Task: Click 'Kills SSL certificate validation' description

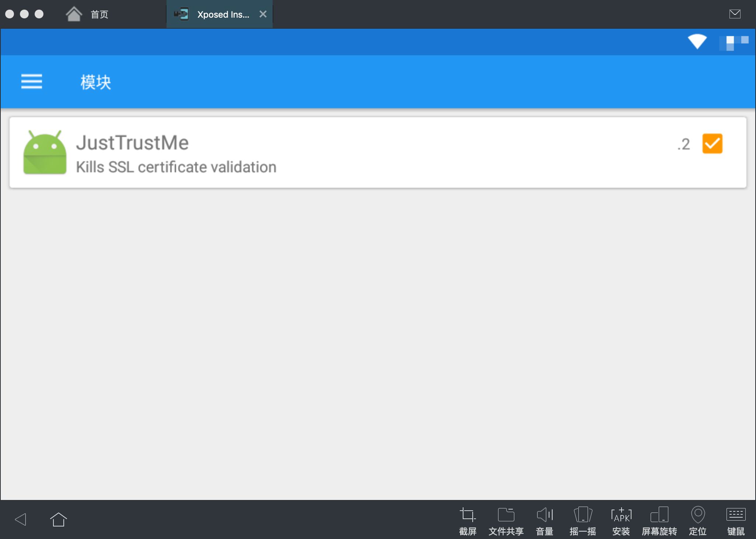Action: 176,167
